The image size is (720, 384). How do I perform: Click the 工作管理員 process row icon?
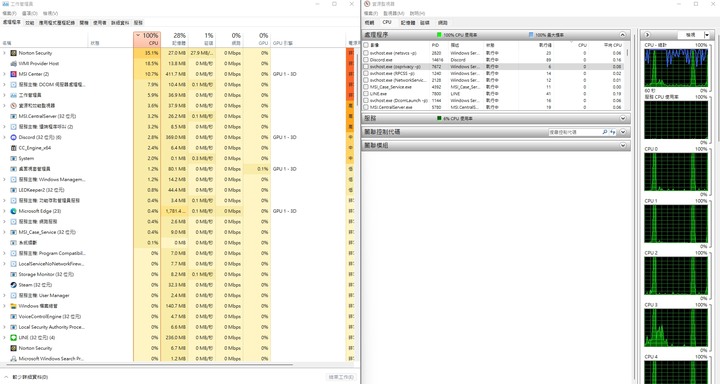[13, 95]
